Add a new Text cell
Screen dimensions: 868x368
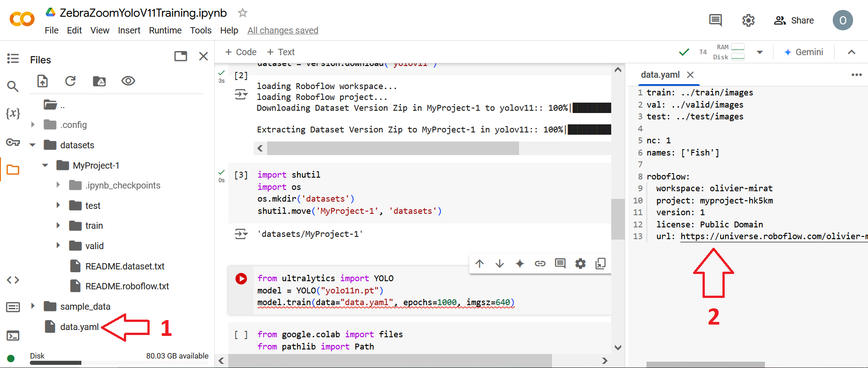pyautogui.click(x=281, y=52)
